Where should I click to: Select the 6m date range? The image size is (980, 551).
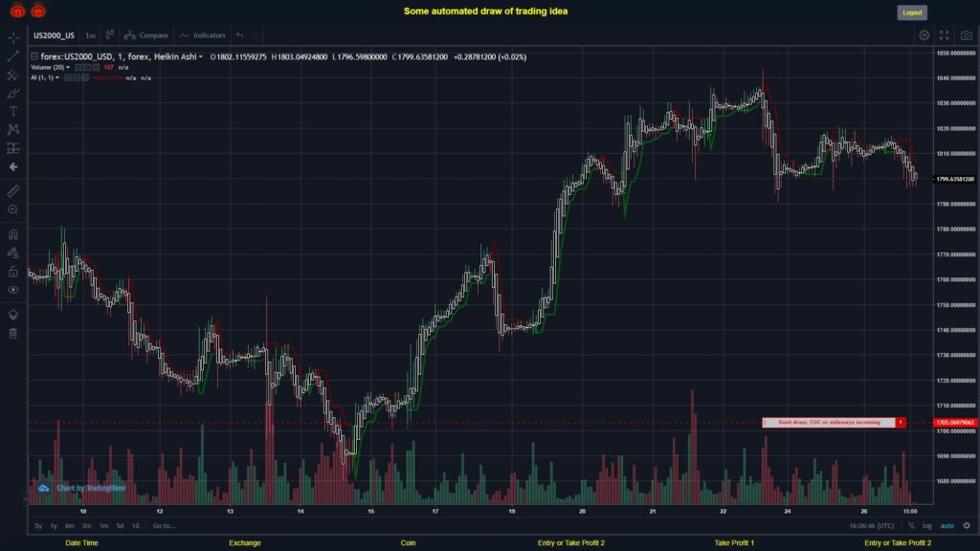click(x=69, y=526)
